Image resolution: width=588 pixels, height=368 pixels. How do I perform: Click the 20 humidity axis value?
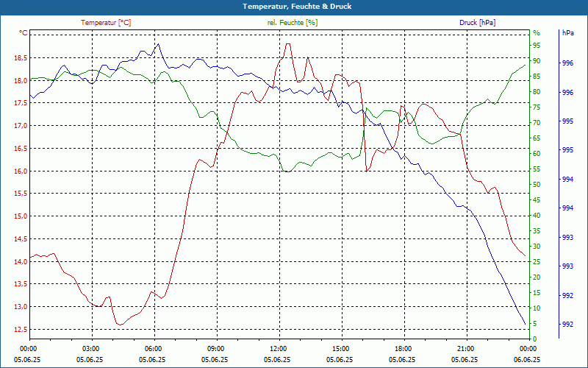click(537, 277)
